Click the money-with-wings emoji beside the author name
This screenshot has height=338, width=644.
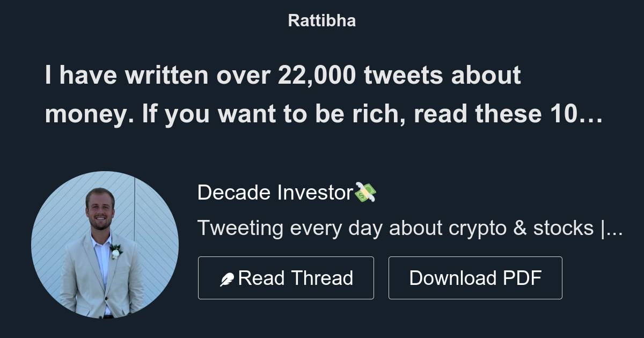[x=365, y=192]
